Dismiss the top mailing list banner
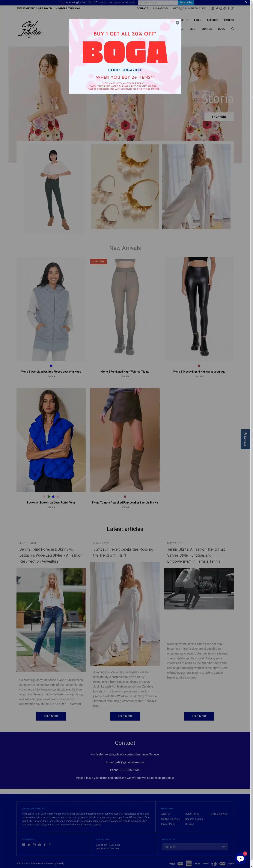253x868 pixels. click(x=246, y=2)
